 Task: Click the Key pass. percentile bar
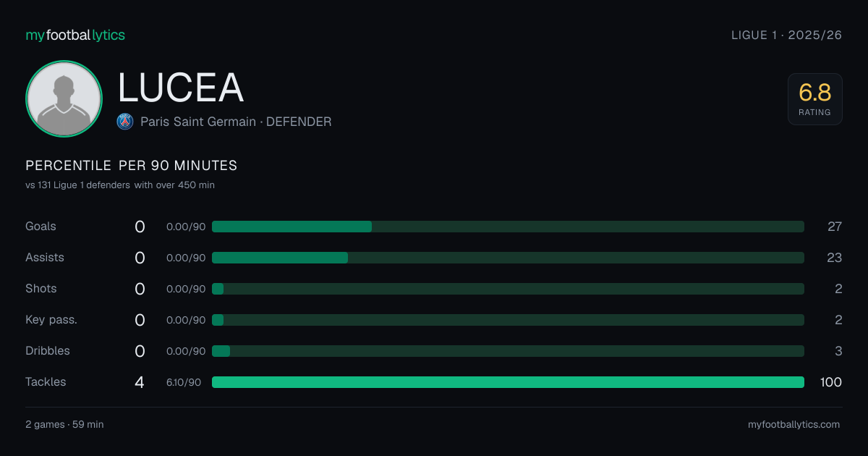[x=508, y=320]
